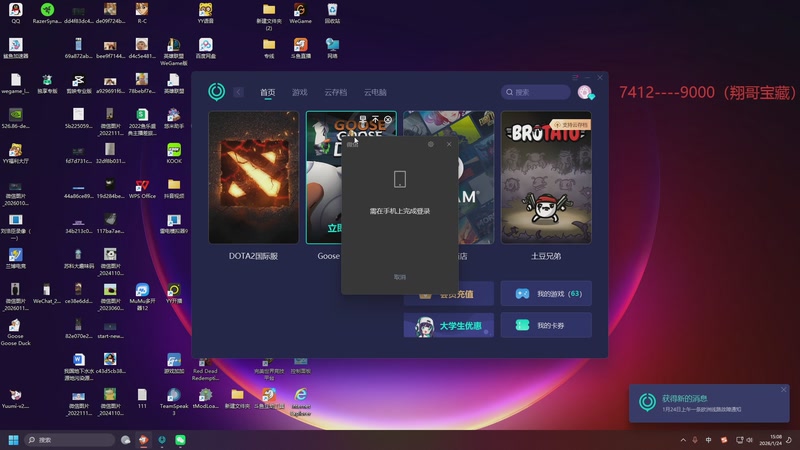Select the YY开播 desktop icon
Viewport: 800px width, 450px height.
[x=174, y=293]
